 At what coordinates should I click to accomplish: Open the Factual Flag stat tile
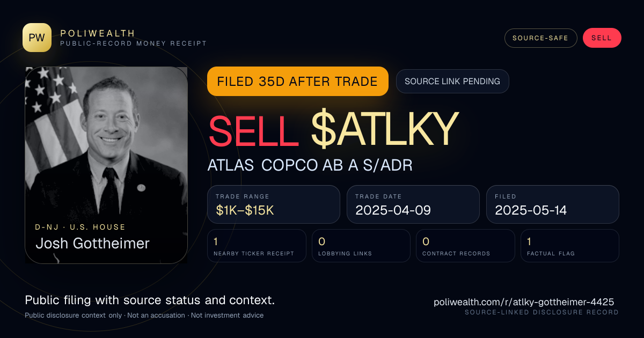[x=570, y=246]
